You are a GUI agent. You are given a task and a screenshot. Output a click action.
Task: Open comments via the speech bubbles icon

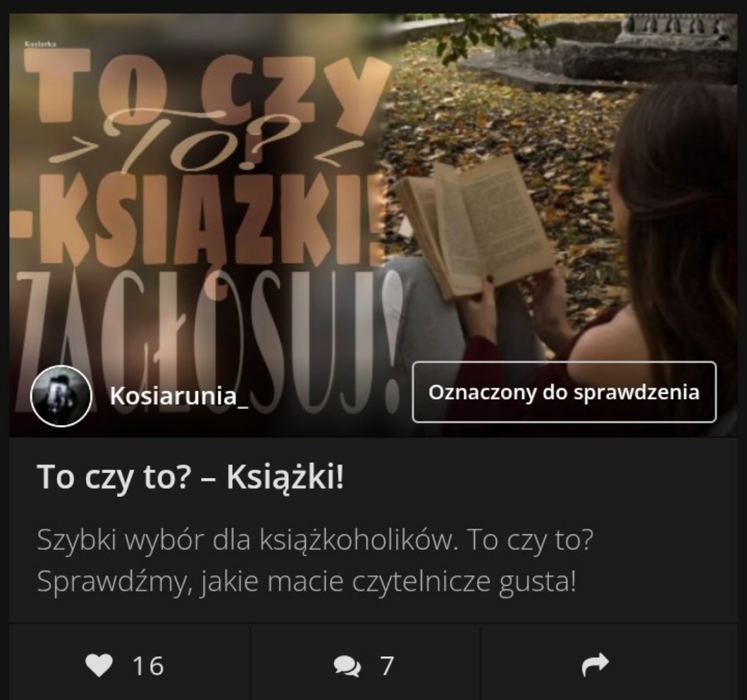(347, 665)
